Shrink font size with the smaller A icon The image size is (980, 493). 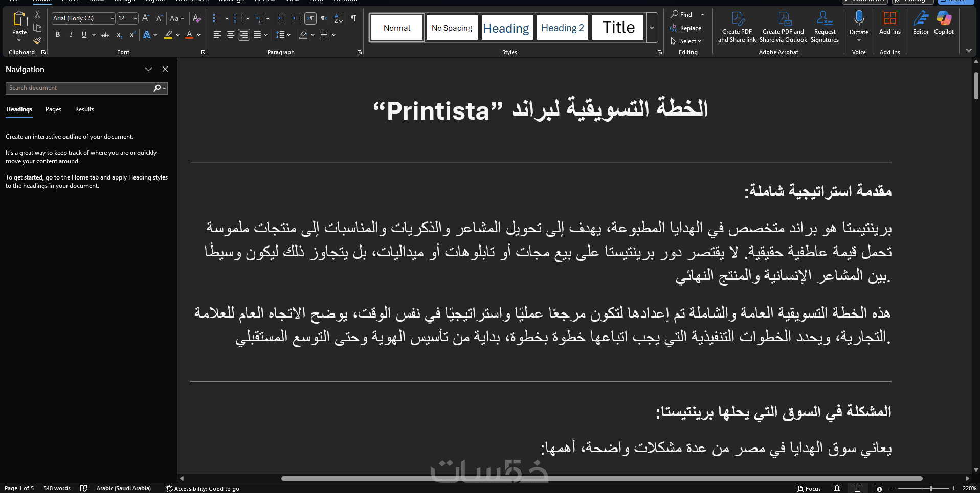[x=159, y=18]
